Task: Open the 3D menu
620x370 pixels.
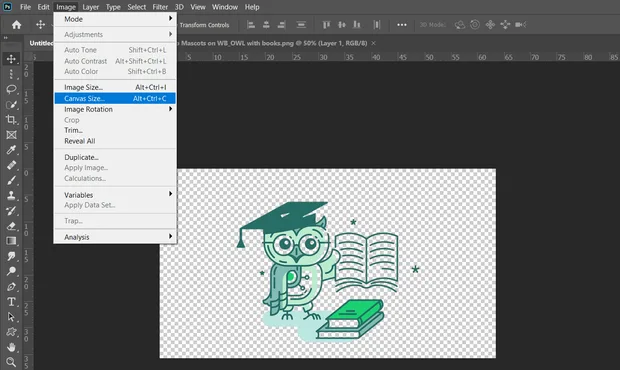Action: [x=179, y=7]
